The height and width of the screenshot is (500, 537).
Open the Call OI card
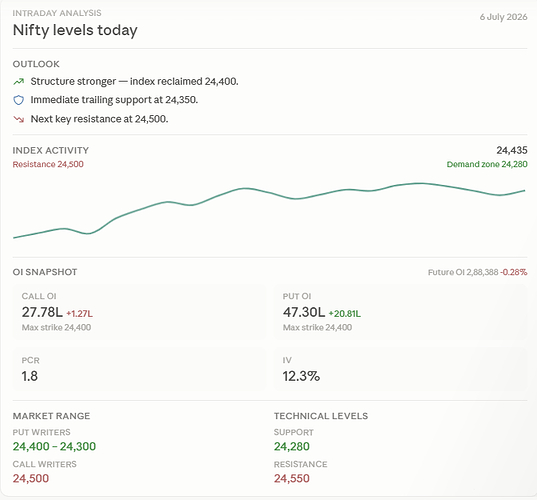139,312
